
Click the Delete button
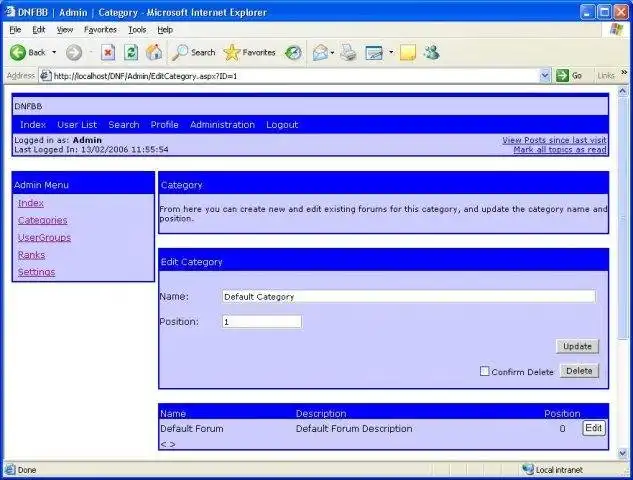coord(579,371)
